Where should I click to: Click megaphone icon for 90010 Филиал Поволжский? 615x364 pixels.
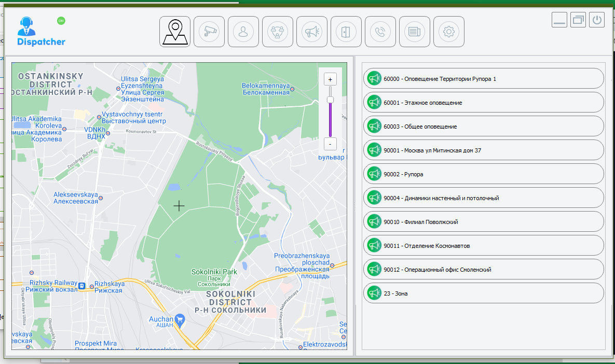(x=374, y=221)
